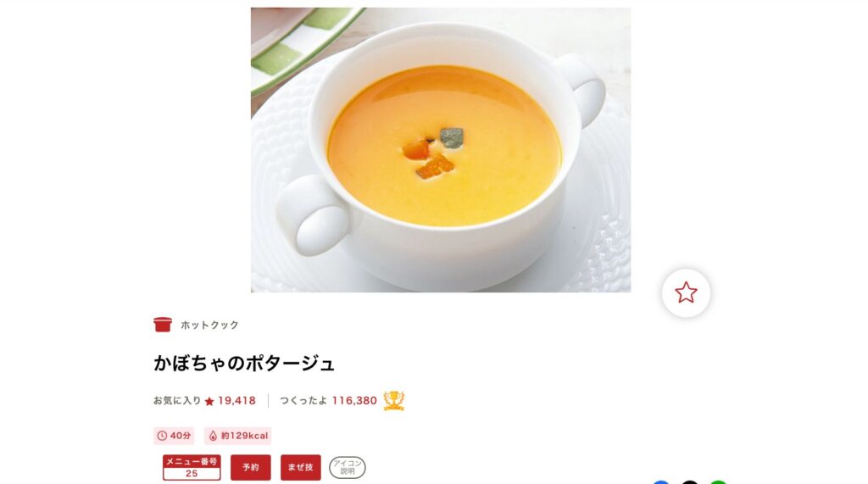Open the pumpkin potage photo

(x=441, y=149)
